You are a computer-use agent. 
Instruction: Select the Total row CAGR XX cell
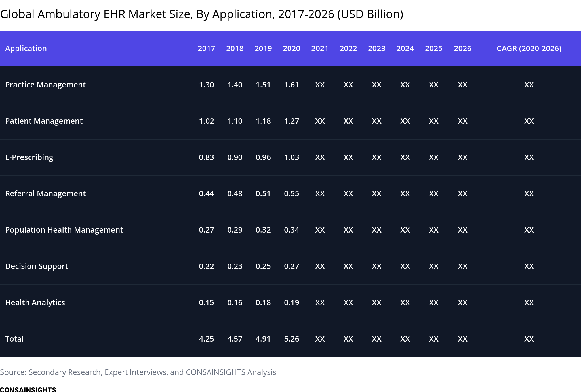point(529,339)
